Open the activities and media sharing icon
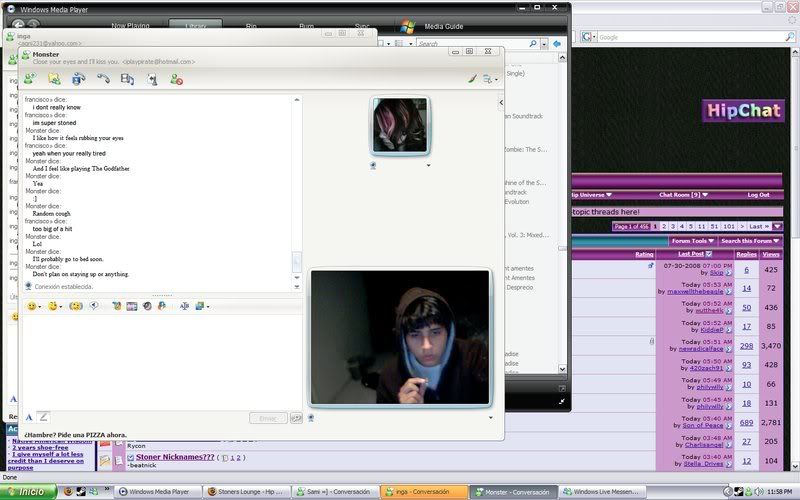Screen dimensions: 800x500 pyautogui.click(x=127, y=79)
